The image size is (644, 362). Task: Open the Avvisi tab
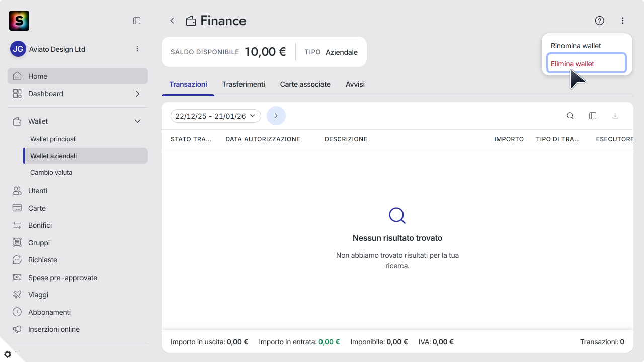[x=355, y=84]
